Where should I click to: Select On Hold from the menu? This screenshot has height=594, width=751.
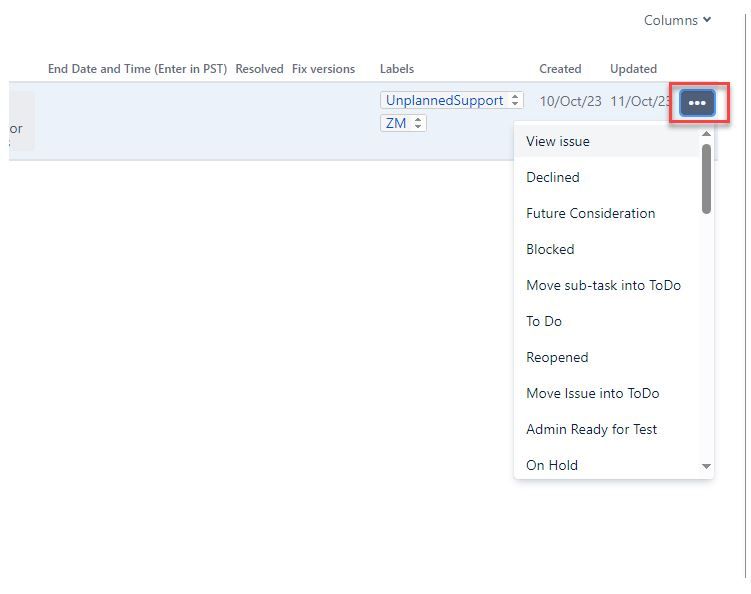606,465
